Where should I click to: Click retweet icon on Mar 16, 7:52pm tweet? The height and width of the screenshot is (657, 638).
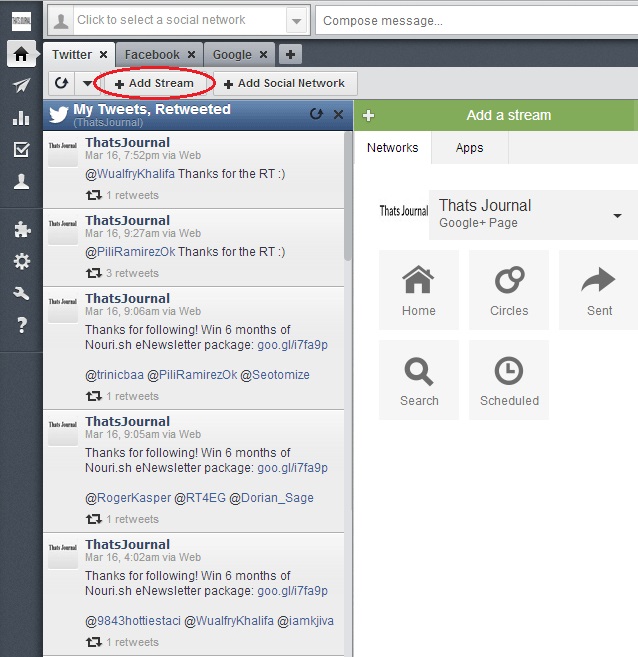(94, 195)
